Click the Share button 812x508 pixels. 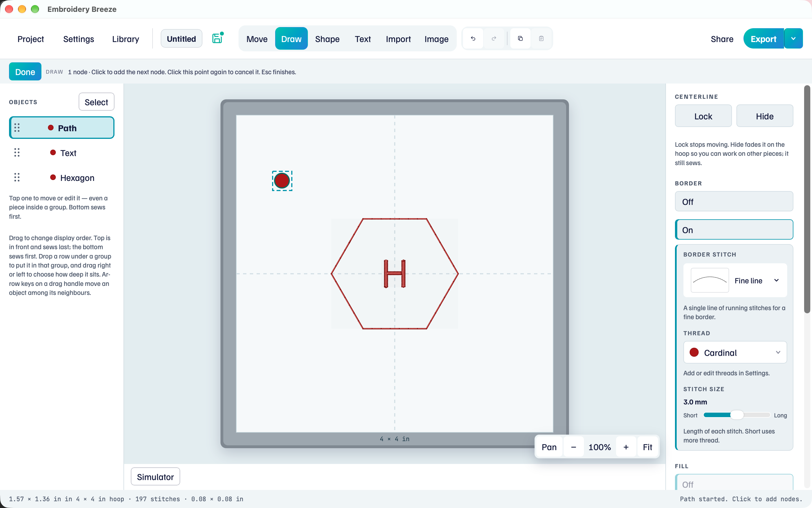722,39
